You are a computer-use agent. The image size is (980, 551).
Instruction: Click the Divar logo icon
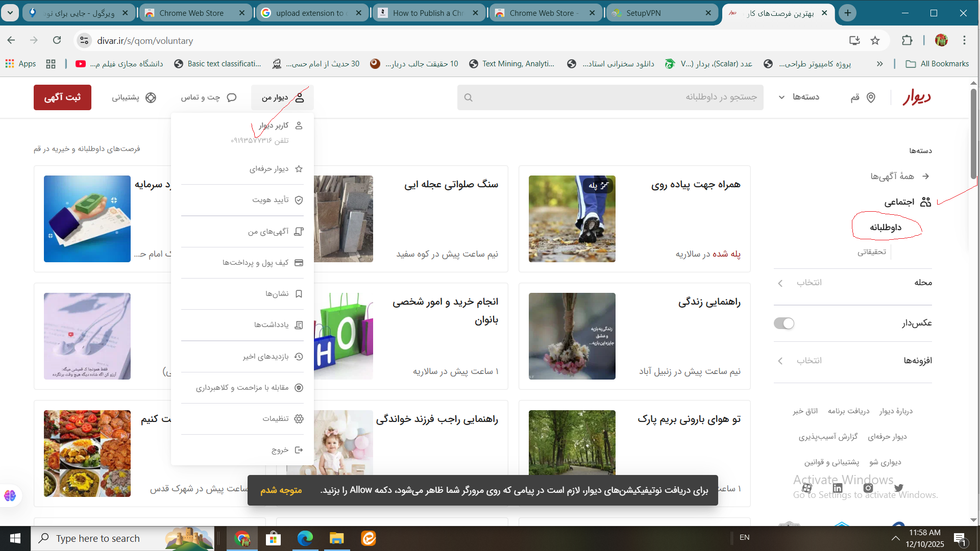[917, 97]
